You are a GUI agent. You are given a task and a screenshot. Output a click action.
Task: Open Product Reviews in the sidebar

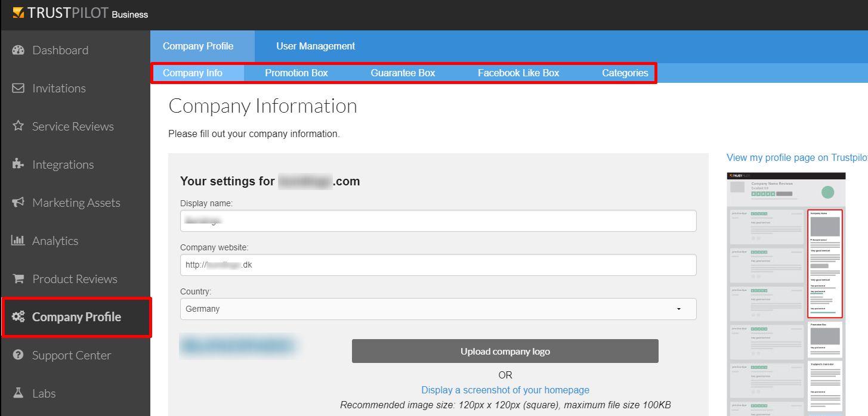point(75,279)
